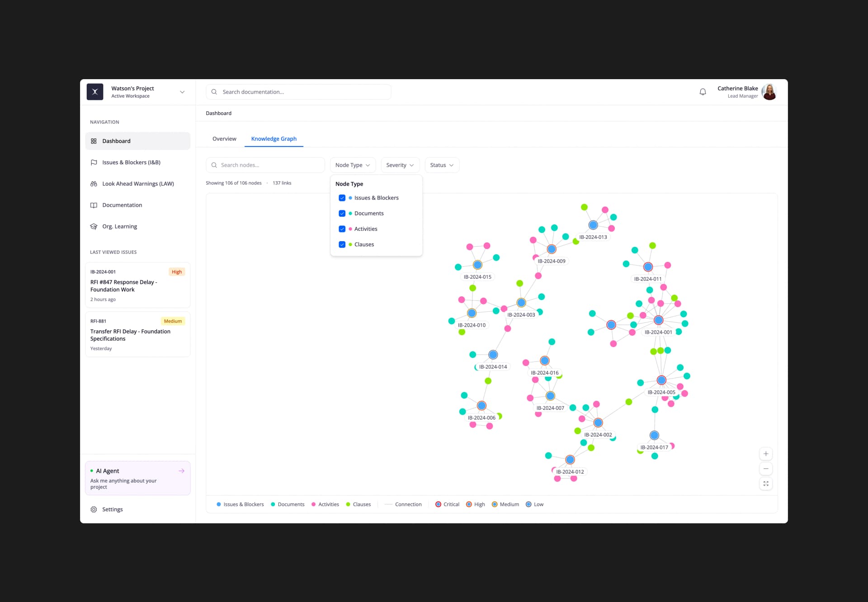Screen dimensions: 868x602
Task: Uncheck the Activities node type checkbox
Action: 342,229
